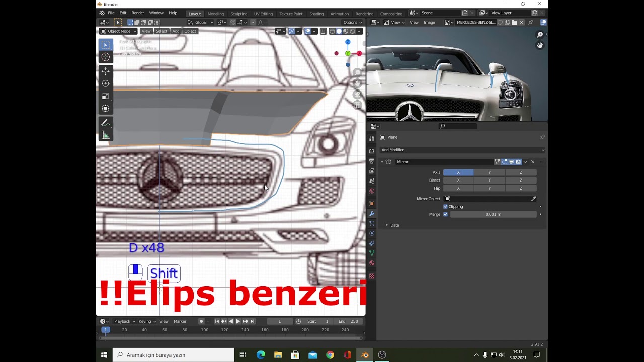
Task: Enable Flip Z in Mirror modifier
Action: (x=521, y=188)
